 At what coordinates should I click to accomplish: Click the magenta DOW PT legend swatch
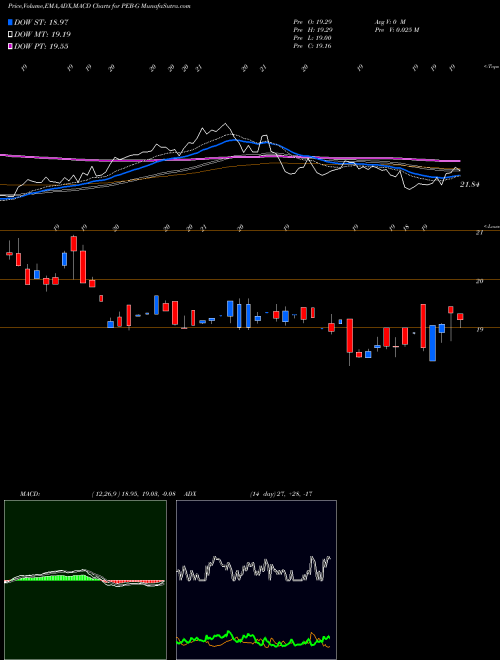[11, 46]
